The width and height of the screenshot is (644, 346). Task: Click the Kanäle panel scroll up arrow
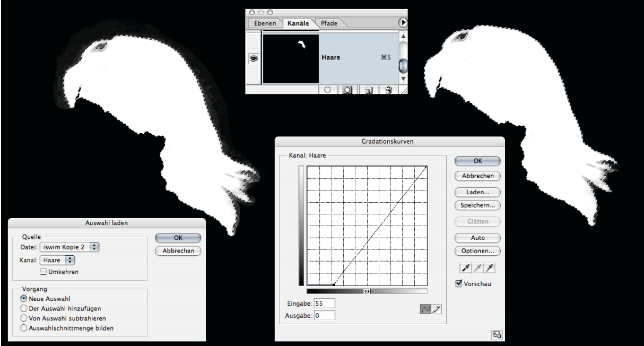403,36
